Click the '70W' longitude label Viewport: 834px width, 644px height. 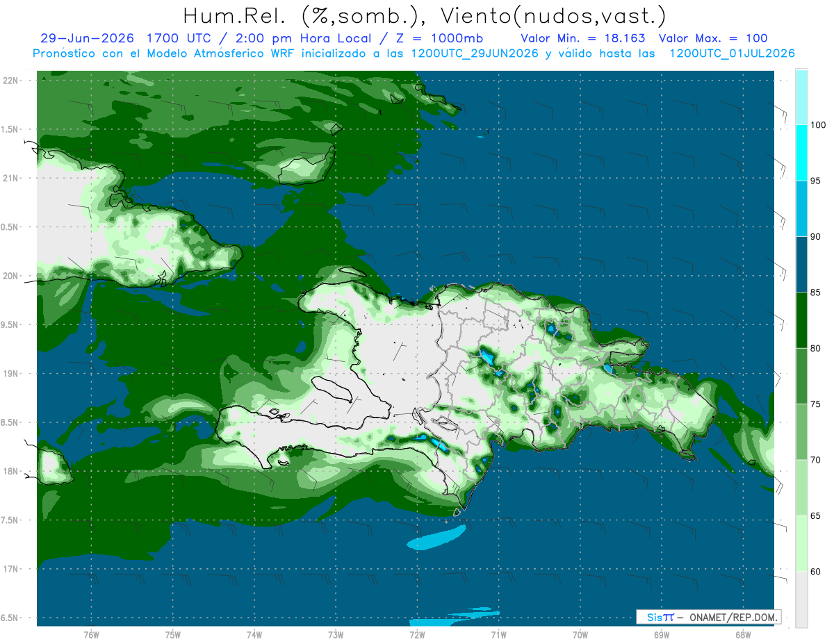pos(580,635)
